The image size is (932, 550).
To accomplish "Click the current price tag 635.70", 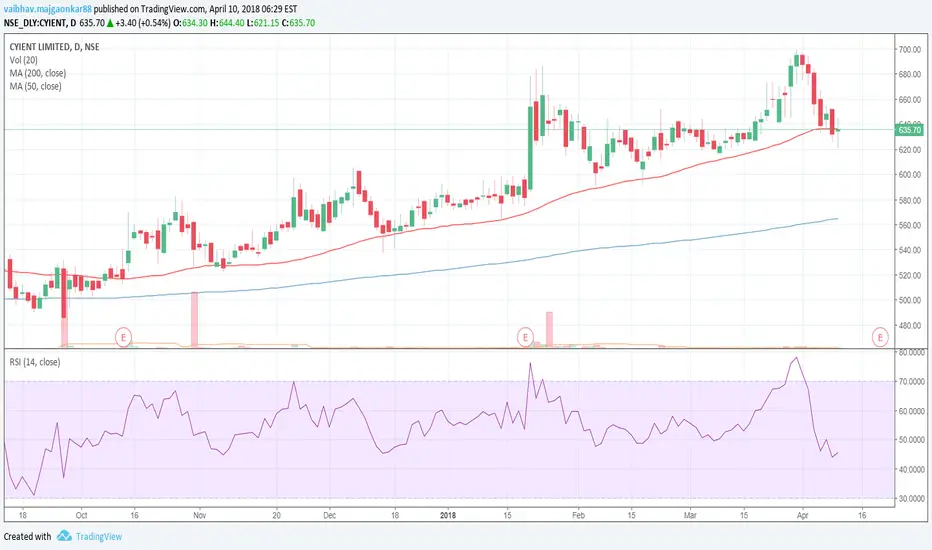I will 909,130.
